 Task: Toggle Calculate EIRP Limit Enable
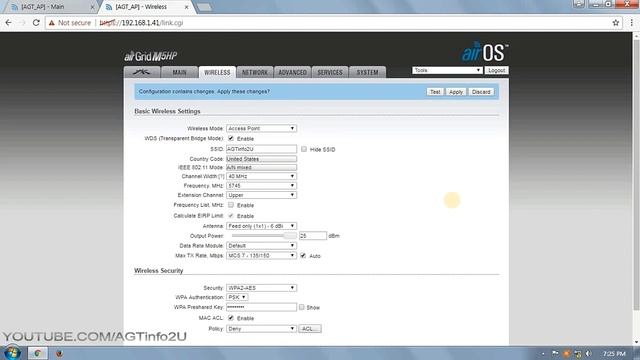[x=231, y=216]
